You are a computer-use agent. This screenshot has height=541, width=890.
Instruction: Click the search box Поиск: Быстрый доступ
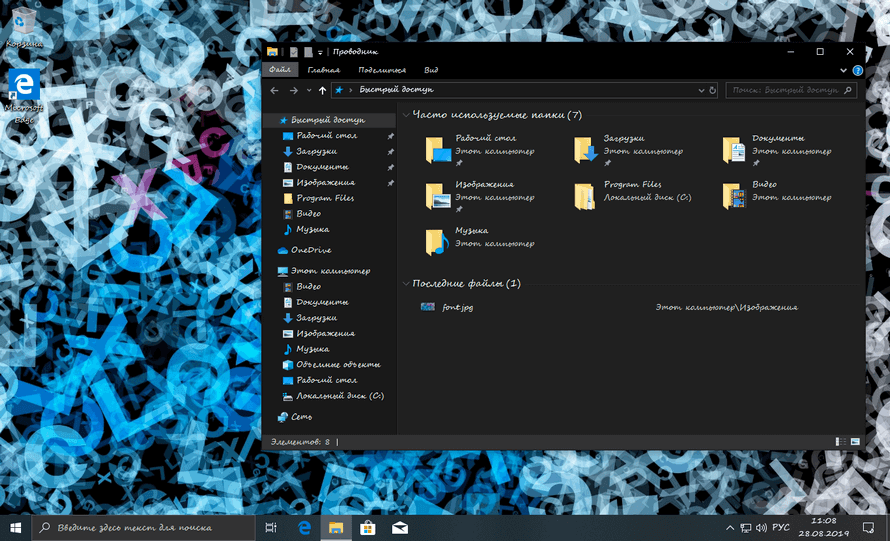pos(791,90)
